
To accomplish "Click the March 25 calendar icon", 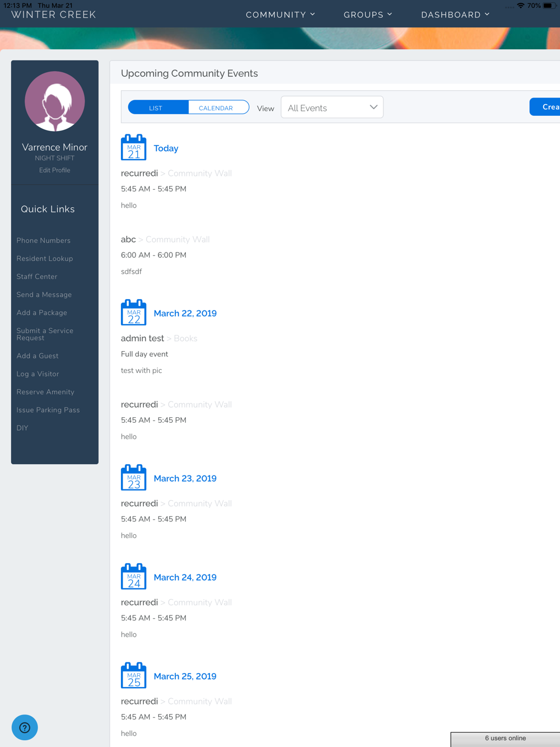I will 133,676.
